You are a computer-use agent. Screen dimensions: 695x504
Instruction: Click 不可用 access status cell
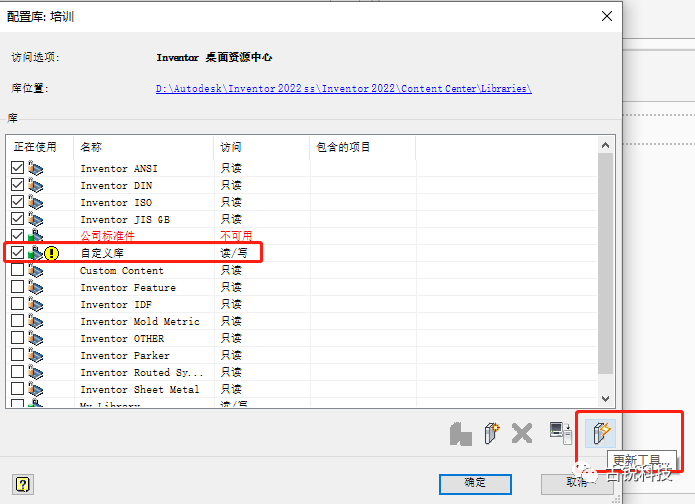(236, 236)
